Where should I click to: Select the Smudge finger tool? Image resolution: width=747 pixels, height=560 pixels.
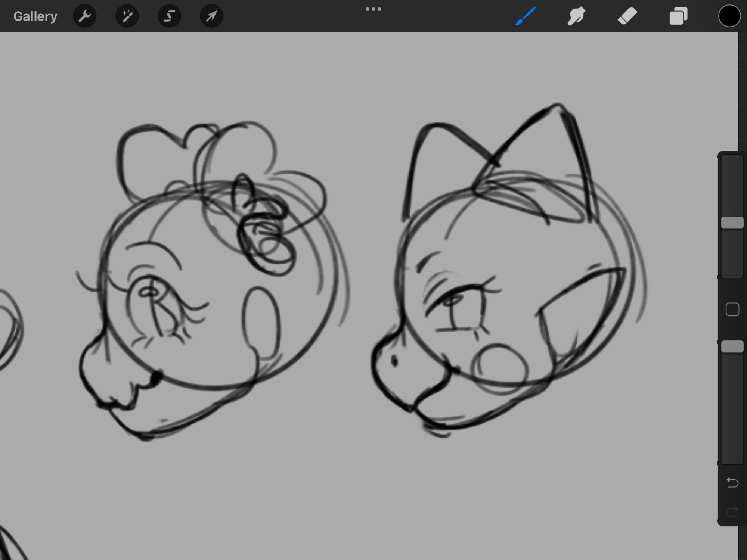click(576, 16)
